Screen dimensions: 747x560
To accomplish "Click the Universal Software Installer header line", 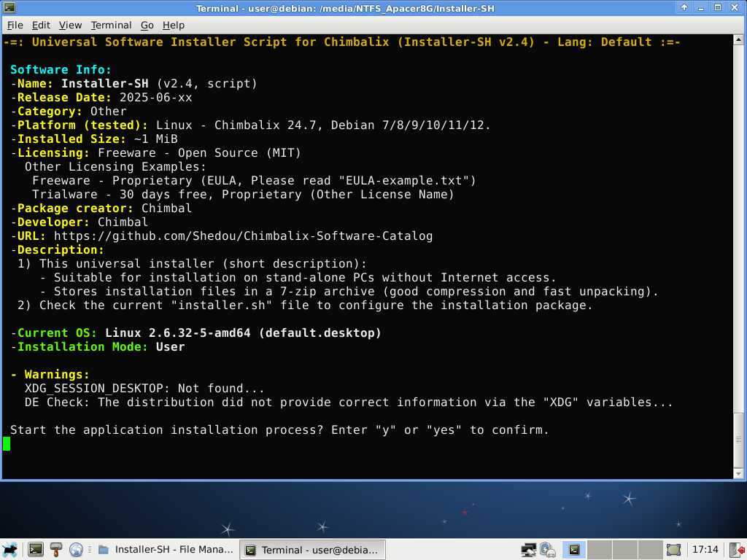I will 341,42.
